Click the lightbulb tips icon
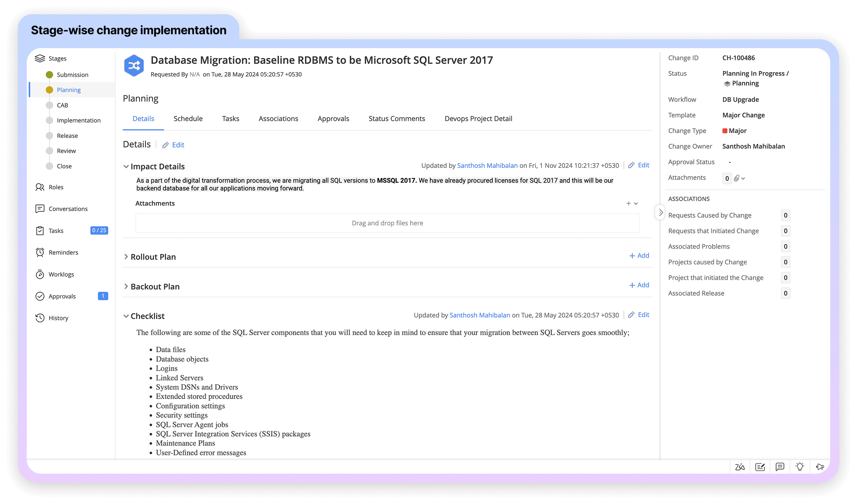The width and height of the screenshot is (857, 504). point(799,467)
